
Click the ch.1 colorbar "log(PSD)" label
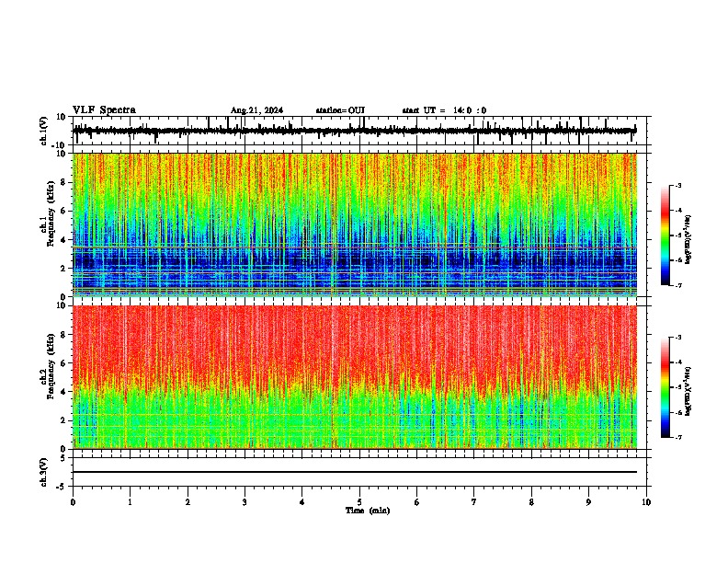(x=688, y=240)
